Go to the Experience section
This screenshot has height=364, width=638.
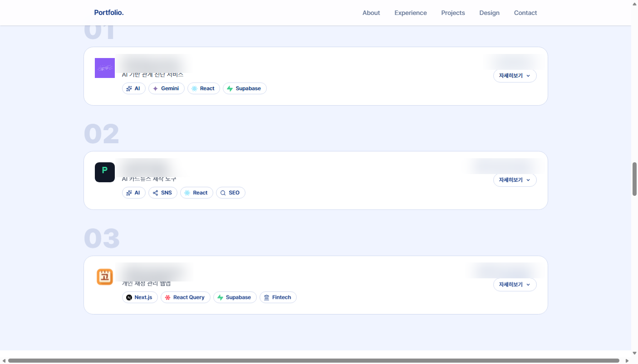pos(411,13)
